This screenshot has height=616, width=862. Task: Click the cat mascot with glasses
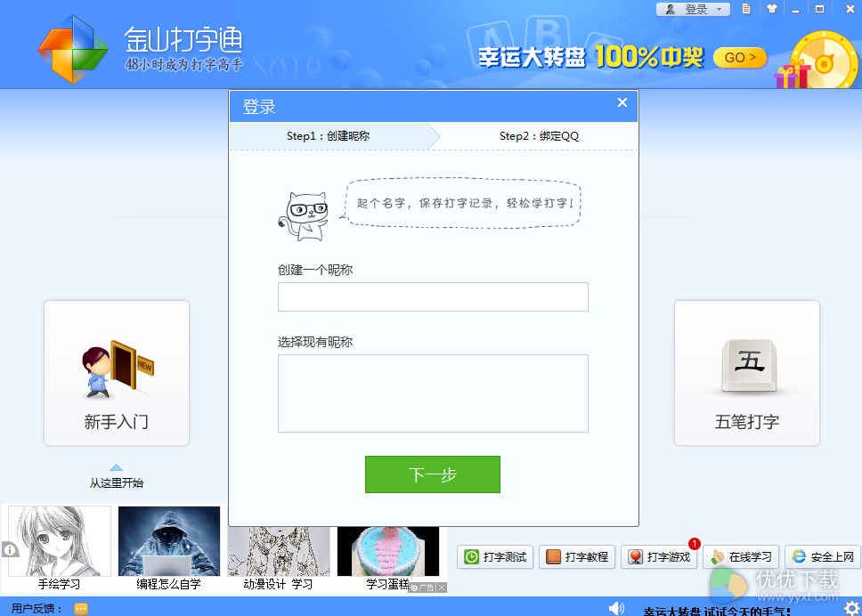click(304, 216)
